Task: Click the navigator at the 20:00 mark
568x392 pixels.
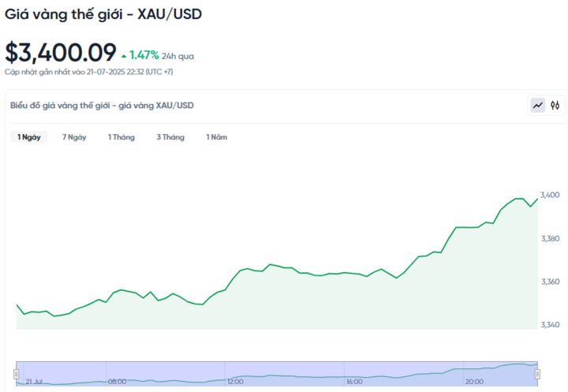Action: tap(473, 381)
